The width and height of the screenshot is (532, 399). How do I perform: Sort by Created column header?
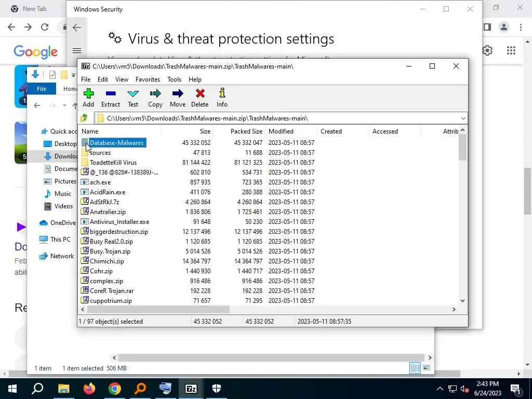[343, 131]
